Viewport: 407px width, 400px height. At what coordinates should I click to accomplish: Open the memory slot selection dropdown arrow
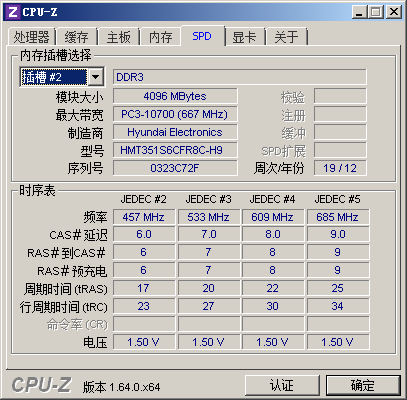[96, 77]
